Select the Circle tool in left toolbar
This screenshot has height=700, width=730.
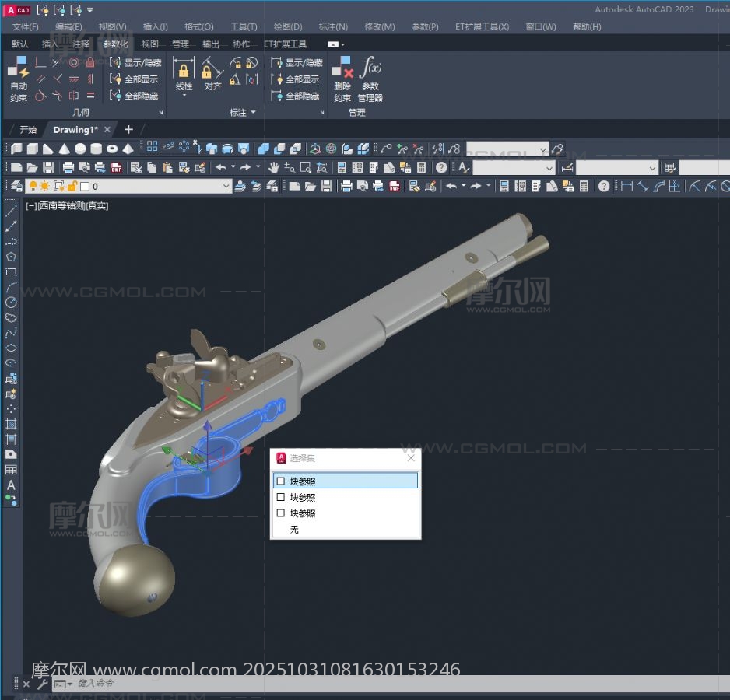(11, 302)
